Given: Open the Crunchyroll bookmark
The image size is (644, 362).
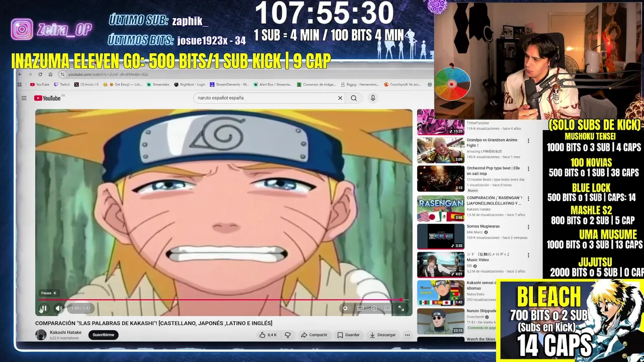Looking at the screenshot, I should click(x=403, y=84).
